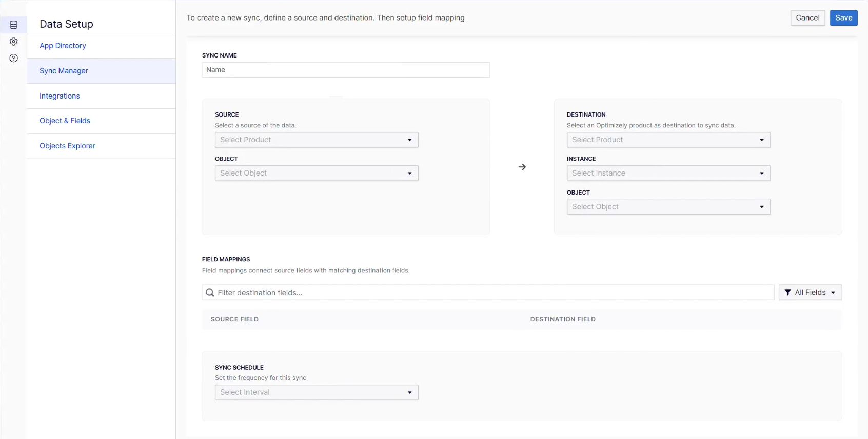Click the Sync Name input field
This screenshot has height=439, width=868.
(346, 70)
